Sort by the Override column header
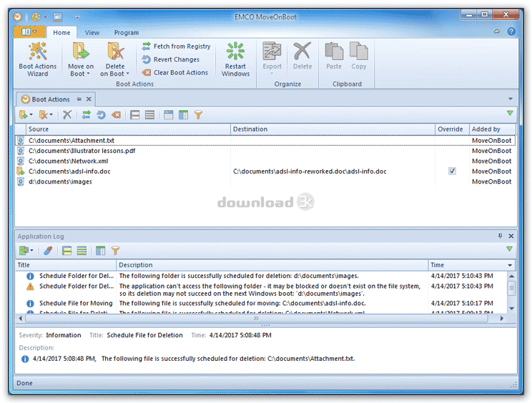 click(452, 129)
